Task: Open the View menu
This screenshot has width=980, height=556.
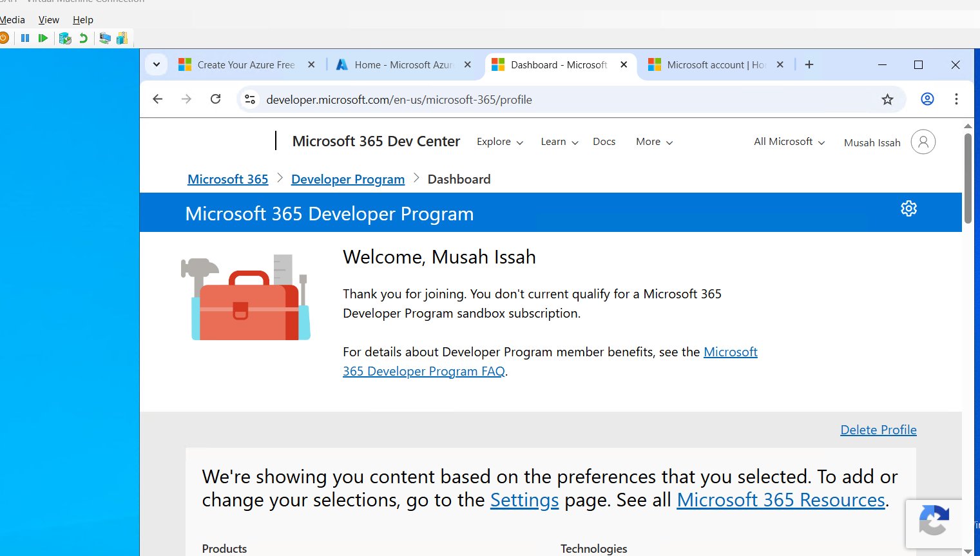Action: tap(49, 20)
